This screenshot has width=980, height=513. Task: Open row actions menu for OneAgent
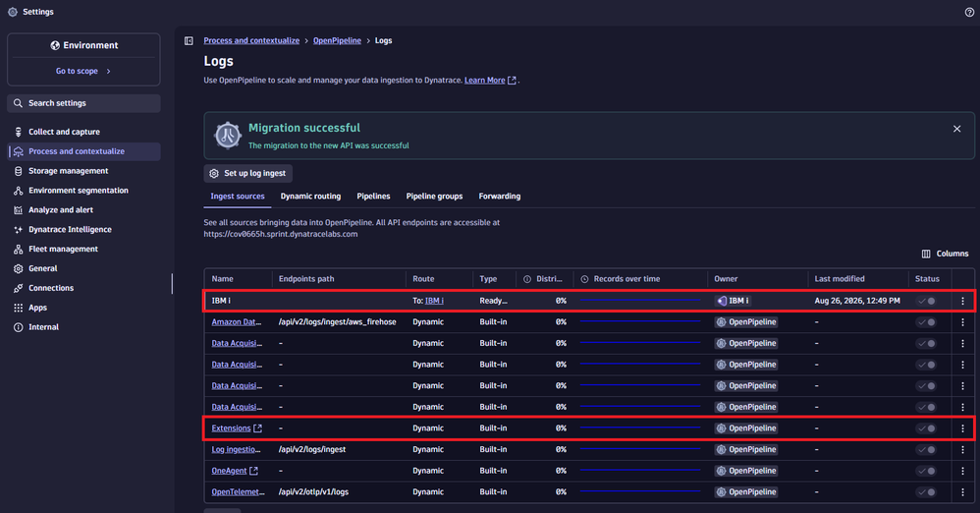[x=962, y=471]
